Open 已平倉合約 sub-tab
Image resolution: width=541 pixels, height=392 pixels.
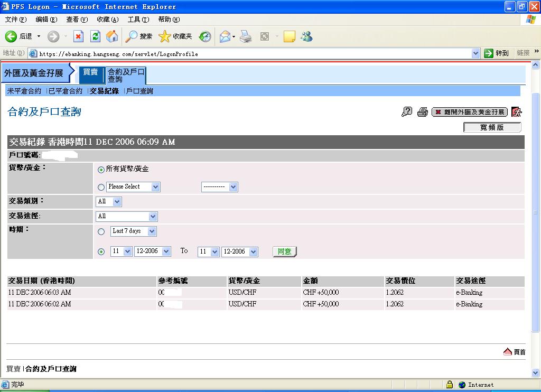click(x=66, y=91)
